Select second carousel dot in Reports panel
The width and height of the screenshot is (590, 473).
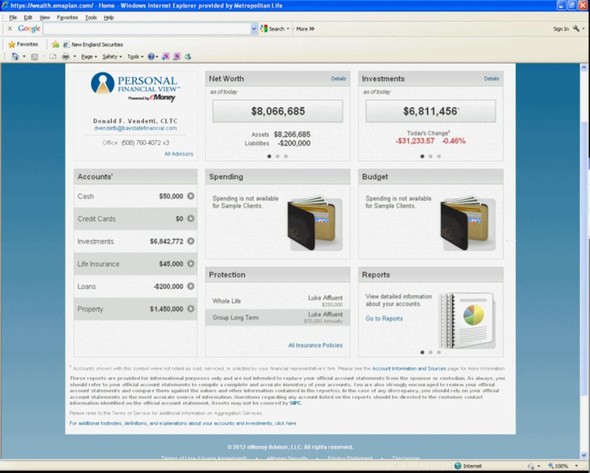tap(430, 352)
